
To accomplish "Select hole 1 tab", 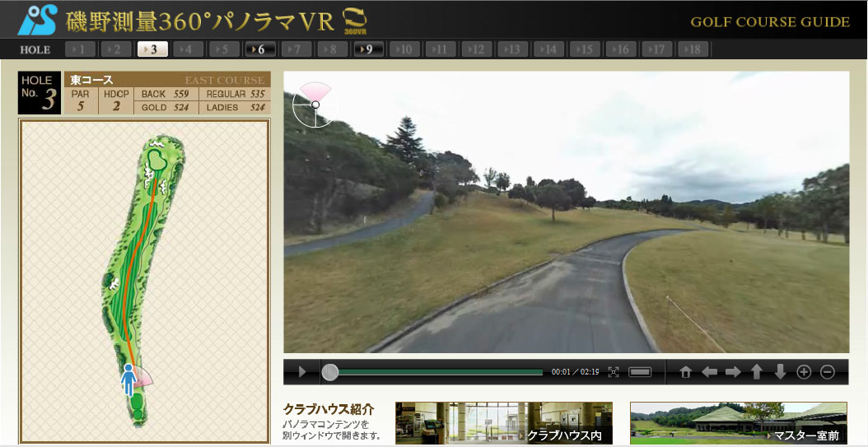I will click(80, 49).
